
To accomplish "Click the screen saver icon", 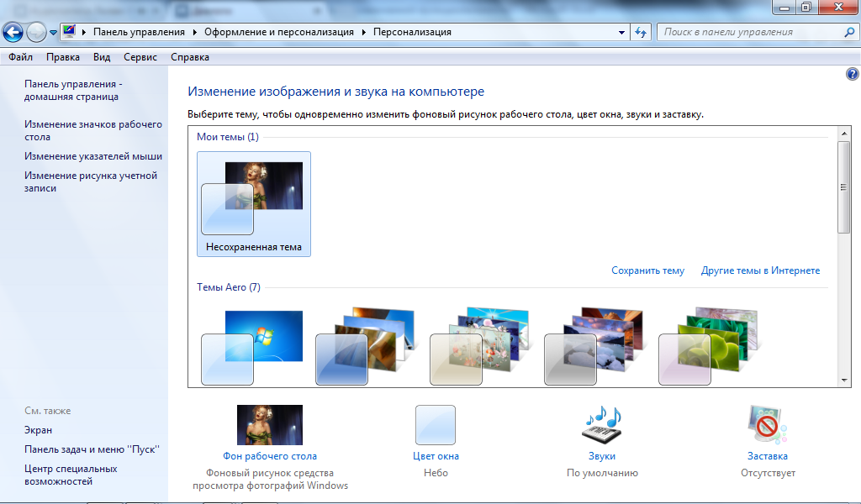I will coord(767,424).
